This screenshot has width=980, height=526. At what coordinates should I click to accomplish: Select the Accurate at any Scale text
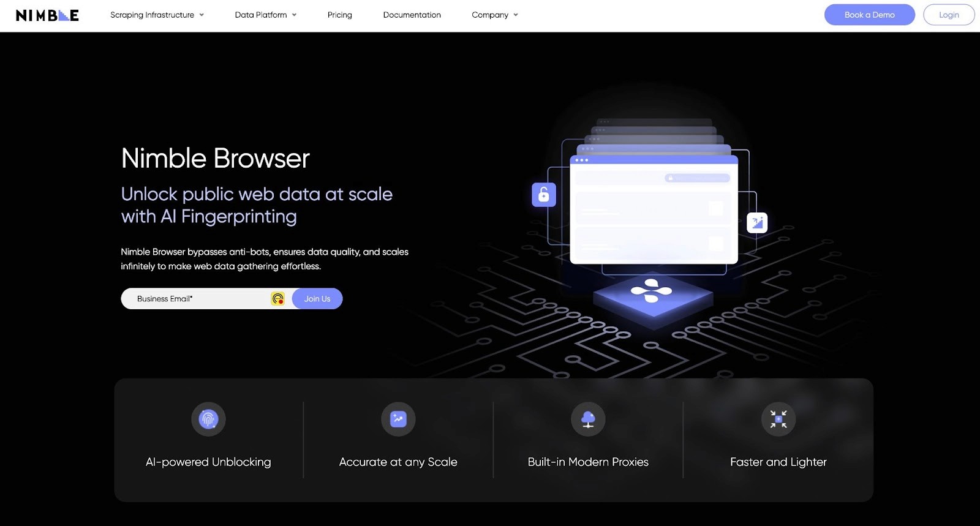(398, 462)
